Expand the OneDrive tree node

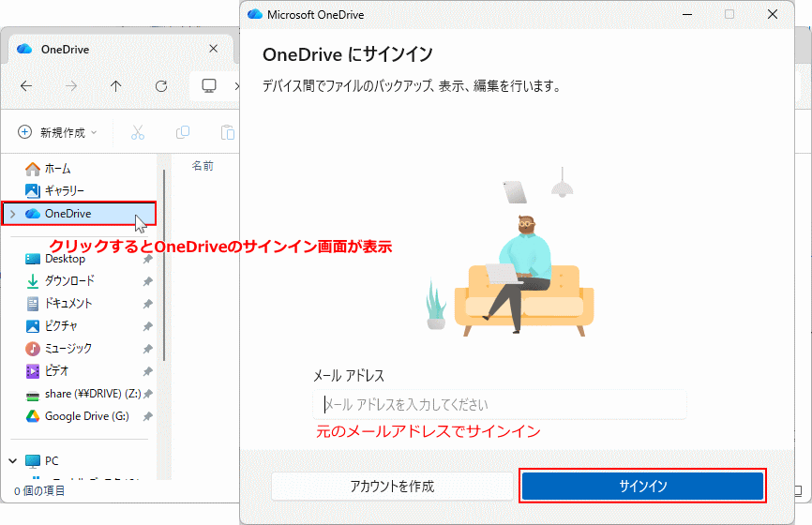click(x=13, y=214)
